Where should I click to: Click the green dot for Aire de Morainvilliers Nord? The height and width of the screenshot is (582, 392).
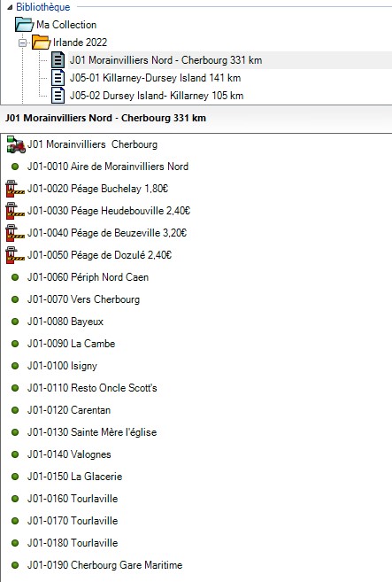[x=15, y=167]
